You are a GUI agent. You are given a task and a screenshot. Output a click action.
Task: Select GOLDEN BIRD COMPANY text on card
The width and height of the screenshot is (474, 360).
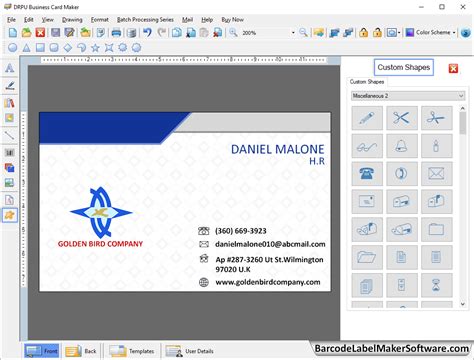pyautogui.click(x=100, y=244)
